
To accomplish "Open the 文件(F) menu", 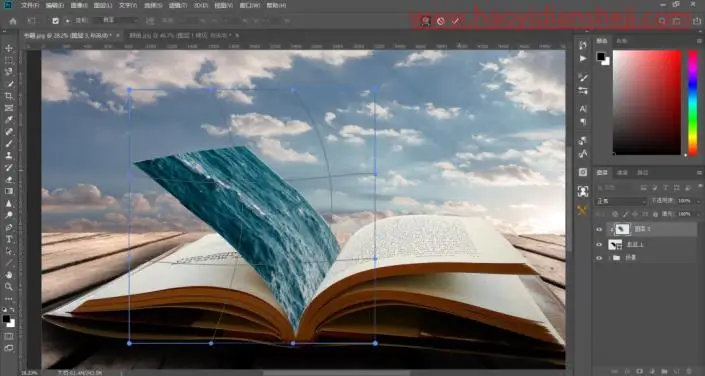I will [30, 5].
